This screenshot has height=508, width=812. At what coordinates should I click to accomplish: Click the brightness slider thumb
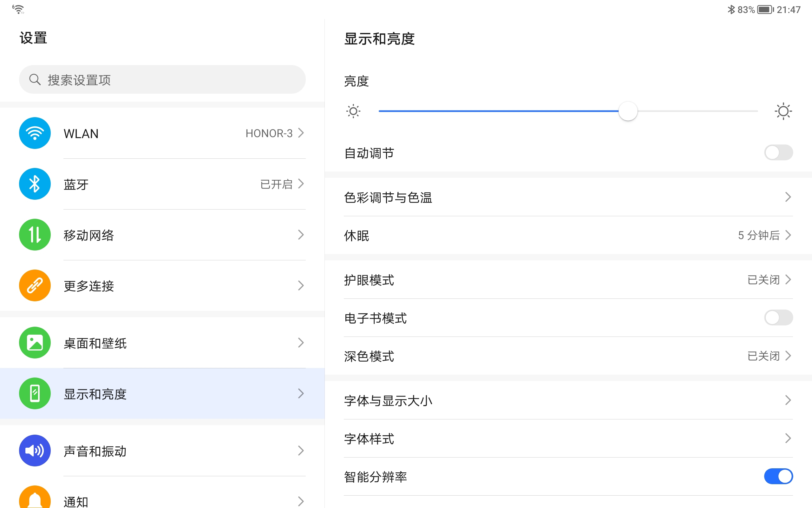[x=628, y=111]
